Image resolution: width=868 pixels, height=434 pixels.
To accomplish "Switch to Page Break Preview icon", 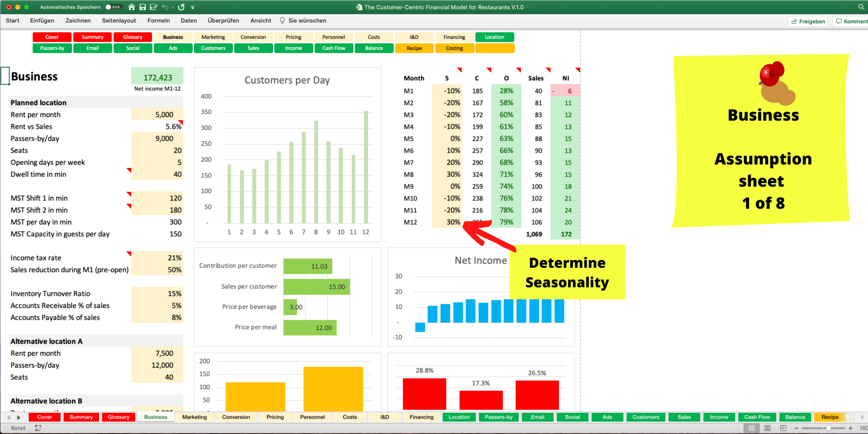I will tap(783, 428).
